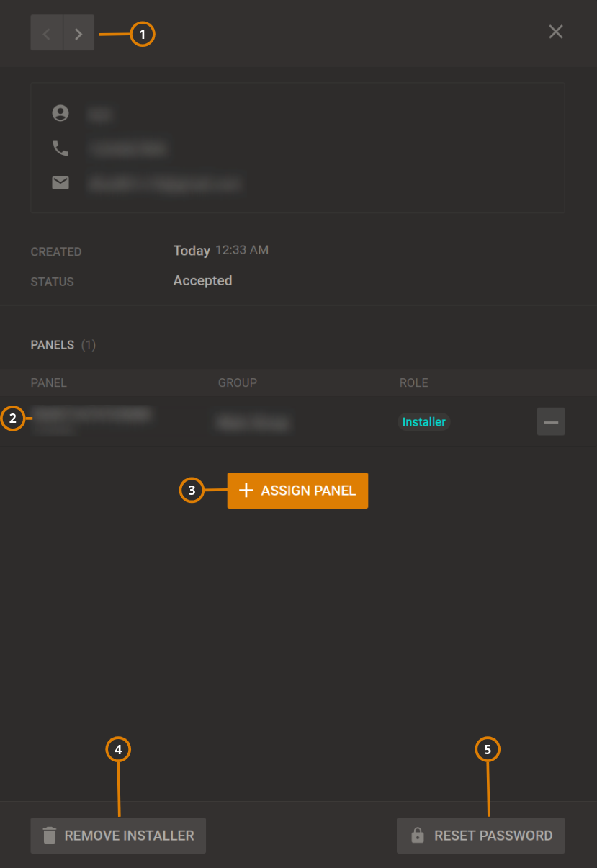Sort the list by PANEL column
Viewport: 597px width, 868px height.
coord(48,382)
